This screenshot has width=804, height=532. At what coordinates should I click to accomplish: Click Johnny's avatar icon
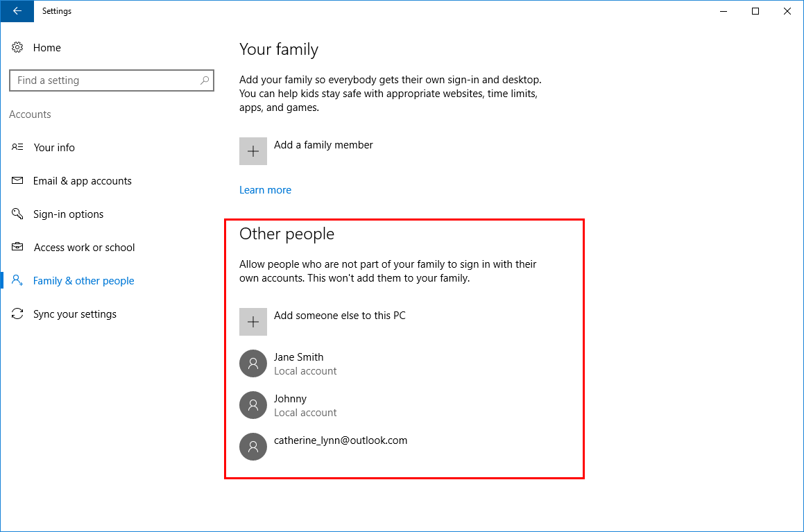point(253,405)
